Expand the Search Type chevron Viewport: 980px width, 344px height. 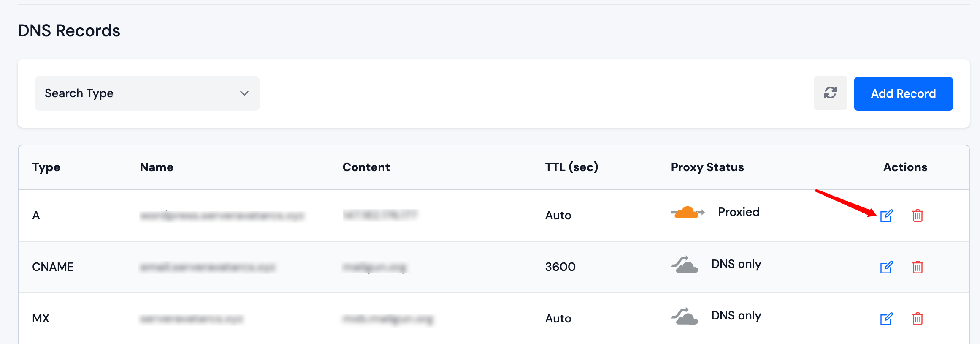(x=244, y=93)
